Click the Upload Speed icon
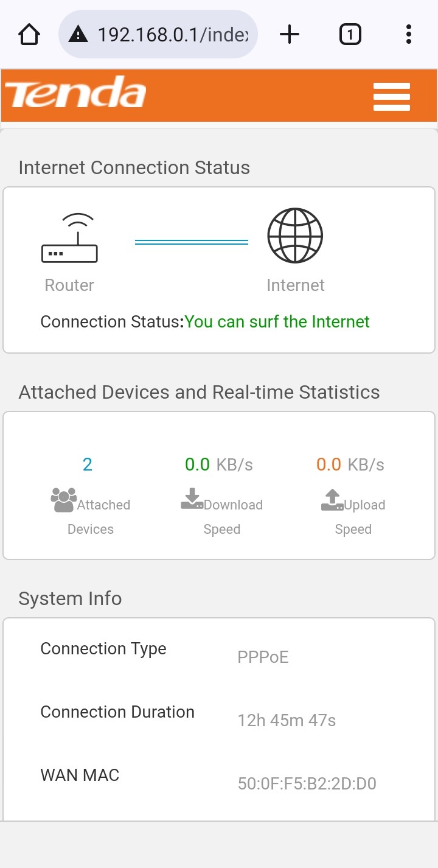The width and height of the screenshot is (438, 868). pos(332,500)
